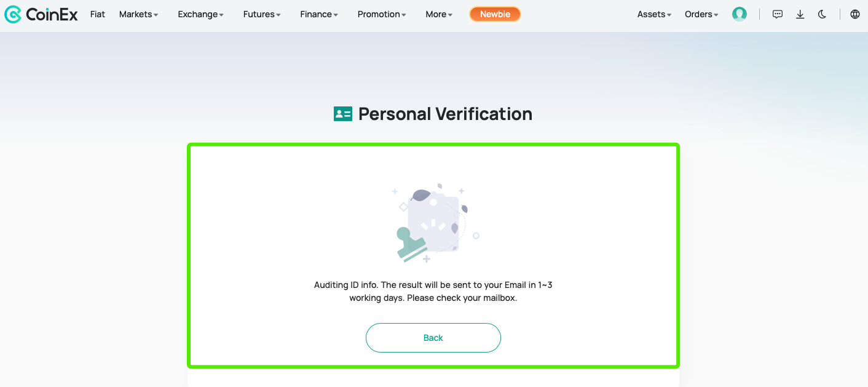Open the More menu
The image size is (868, 387).
click(439, 14)
